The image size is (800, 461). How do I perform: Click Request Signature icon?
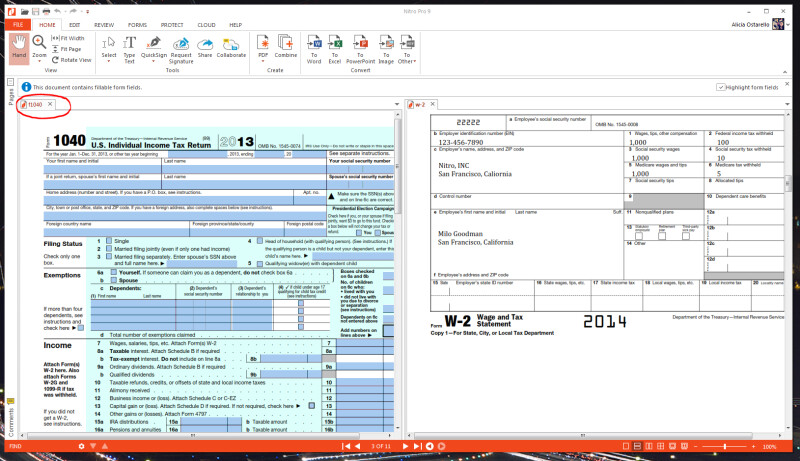pos(181,50)
